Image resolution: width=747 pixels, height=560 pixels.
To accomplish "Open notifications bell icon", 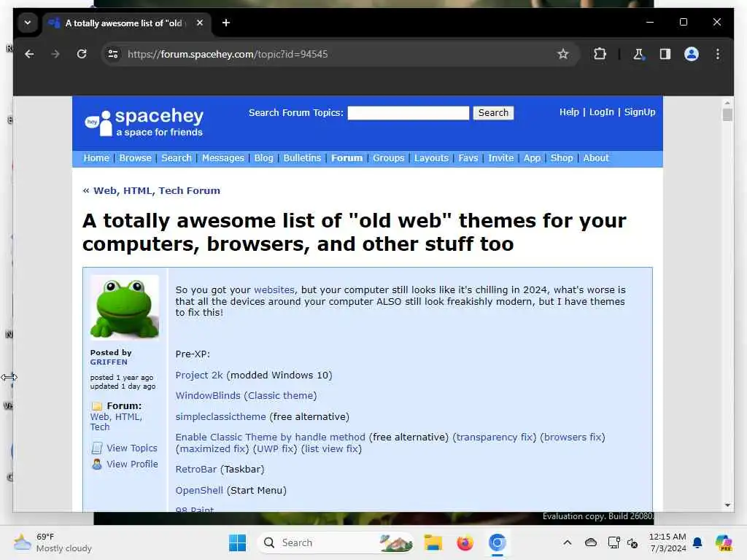I will tap(697, 542).
